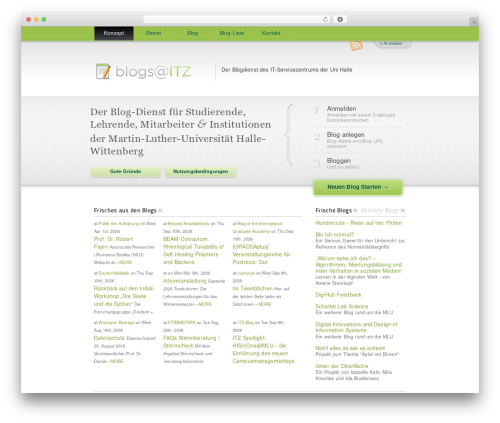The image size is (500, 423).
Task: Open the FAQs Stimmberatung post
Action: [191, 342]
